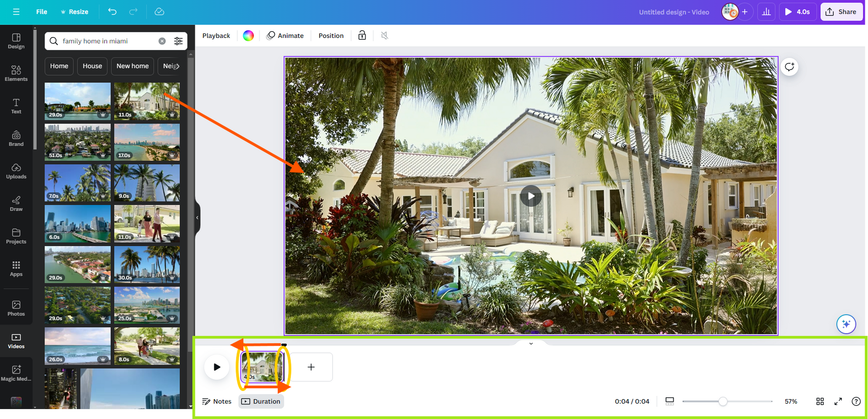
Task: Open the Magic assistant sparkle button
Action: [x=846, y=324]
